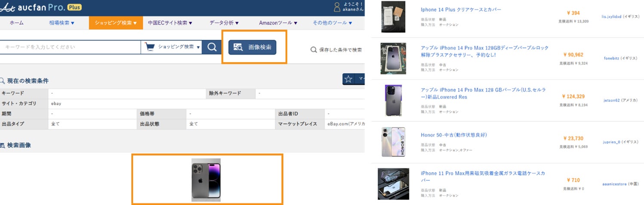The height and width of the screenshot is (205, 644).
Task: Open iPhone 11 Pro Max用黒磁気吸着 case listing
Action: (483, 177)
